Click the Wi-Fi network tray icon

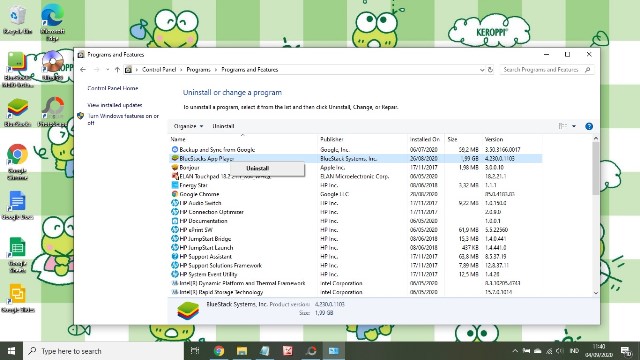coord(549,351)
